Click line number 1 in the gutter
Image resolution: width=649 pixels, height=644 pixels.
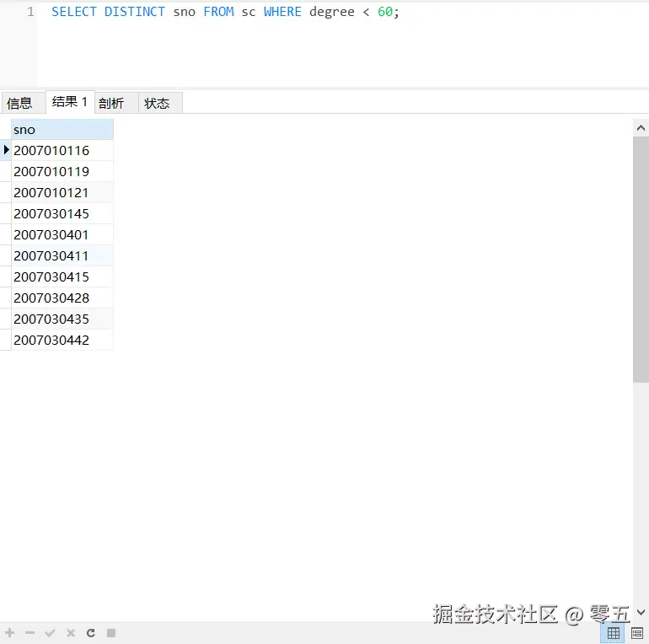30,12
